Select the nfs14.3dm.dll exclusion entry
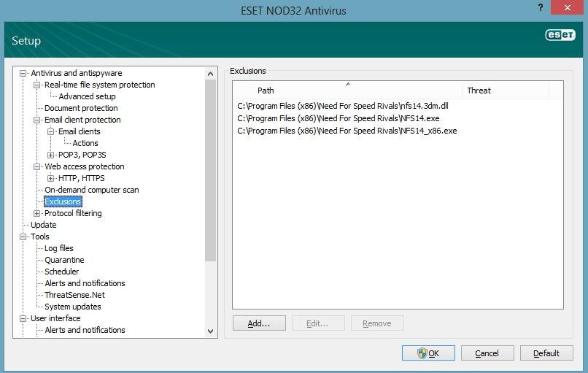Viewport: 588px width, 373px height. coord(343,106)
